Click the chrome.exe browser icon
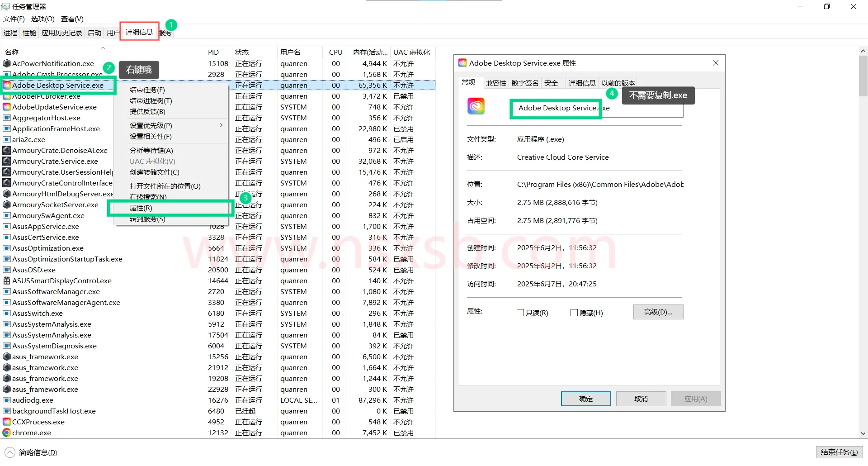This screenshot has height=466, width=868. coord(7,433)
